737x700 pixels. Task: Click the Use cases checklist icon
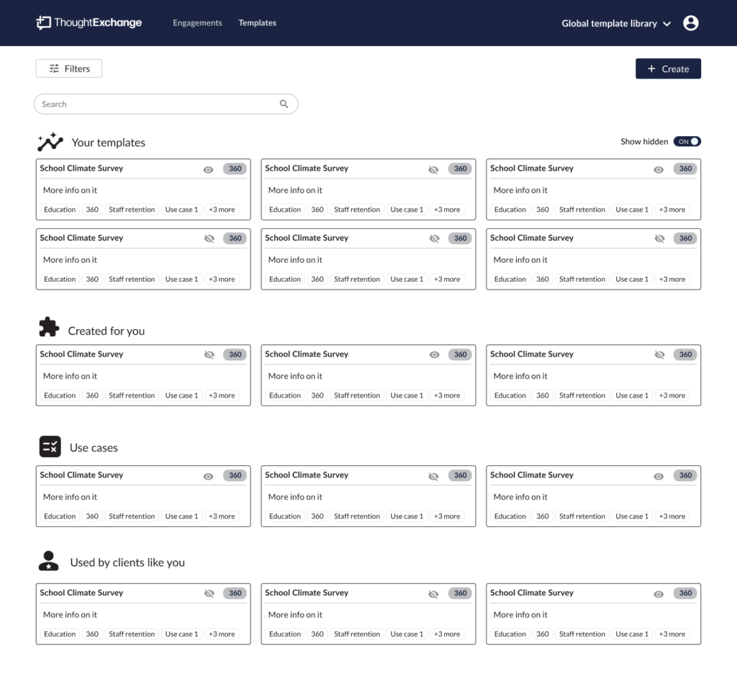click(x=50, y=447)
